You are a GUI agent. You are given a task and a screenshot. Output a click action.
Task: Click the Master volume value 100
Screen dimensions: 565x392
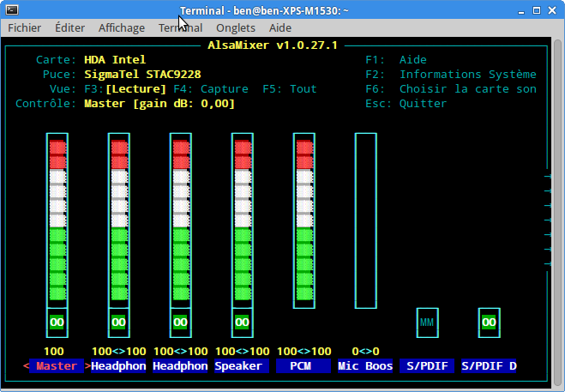[x=54, y=351]
